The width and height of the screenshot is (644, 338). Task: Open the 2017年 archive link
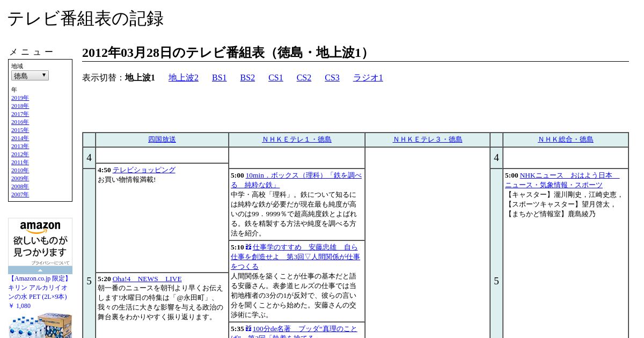[20, 114]
